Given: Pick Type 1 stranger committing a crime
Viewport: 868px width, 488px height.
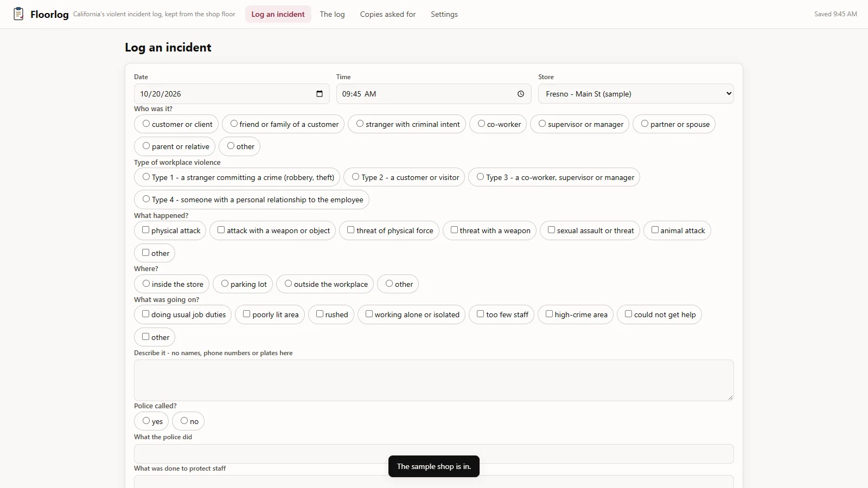Looking at the screenshot, I should click(237, 177).
